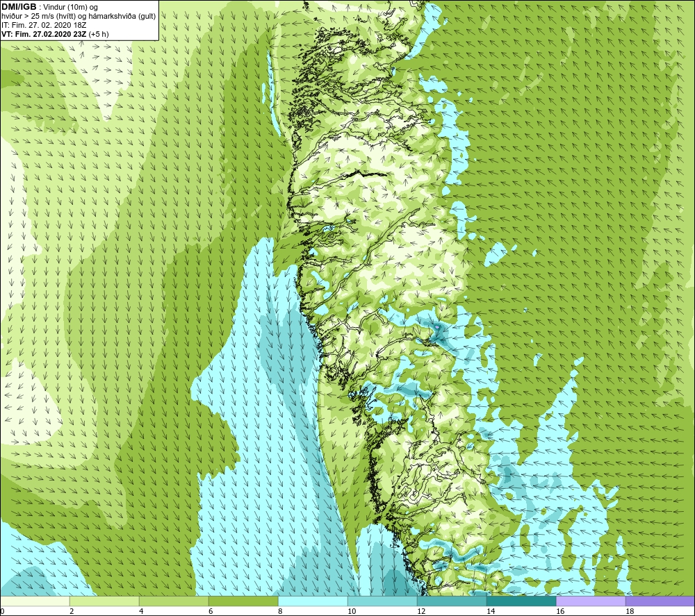Click the legend scale value "16"

pyautogui.click(x=560, y=611)
